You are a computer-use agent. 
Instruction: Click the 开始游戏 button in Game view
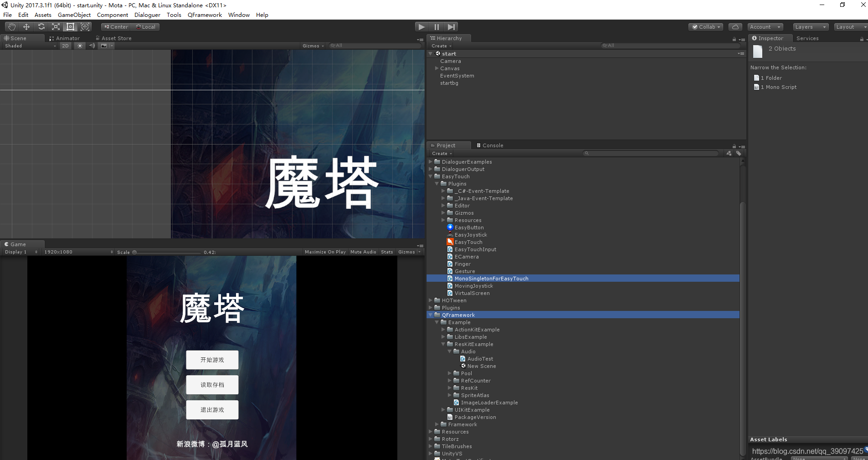pyautogui.click(x=211, y=360)
